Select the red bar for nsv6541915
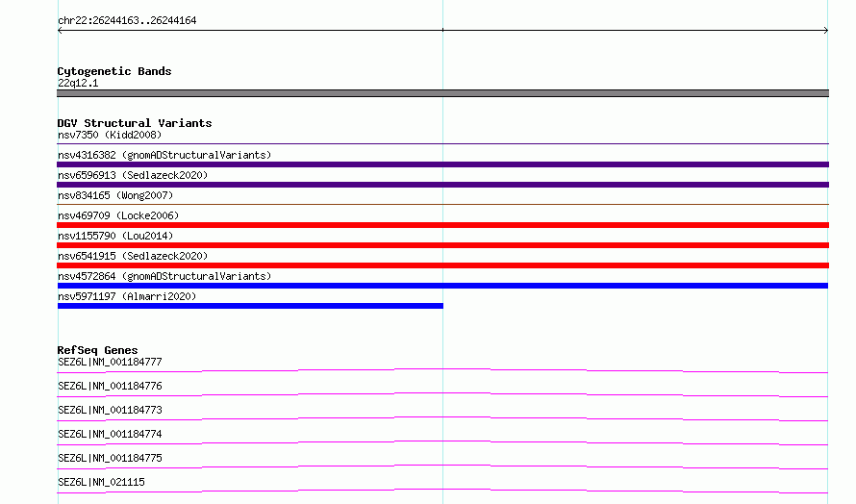 (442, 265)
